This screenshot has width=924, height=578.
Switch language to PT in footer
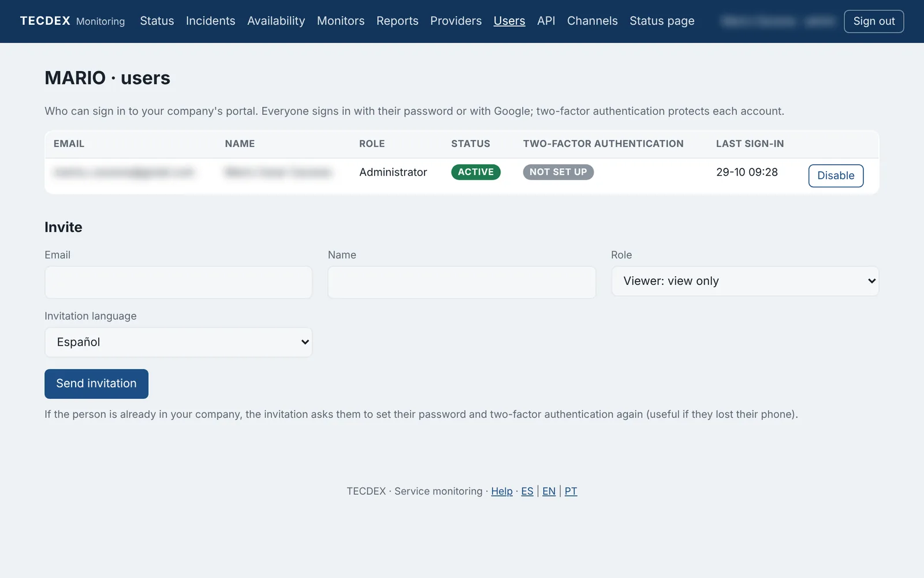(571, 491)
